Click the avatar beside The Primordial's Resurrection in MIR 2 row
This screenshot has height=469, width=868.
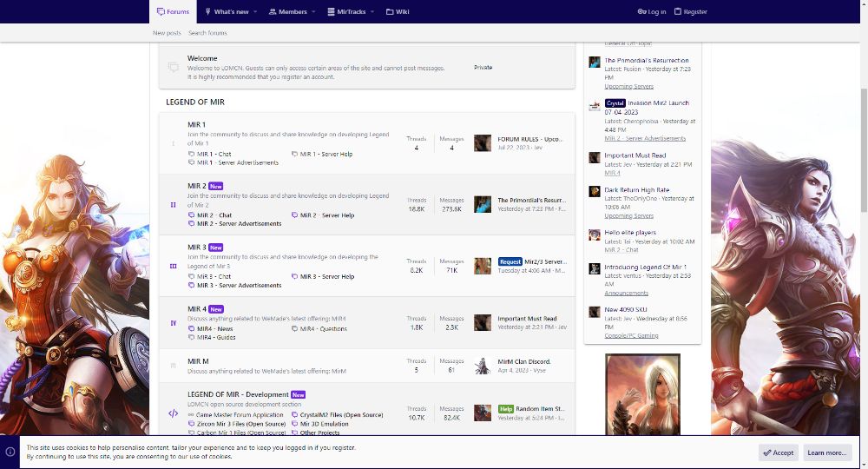coord(483,205)
